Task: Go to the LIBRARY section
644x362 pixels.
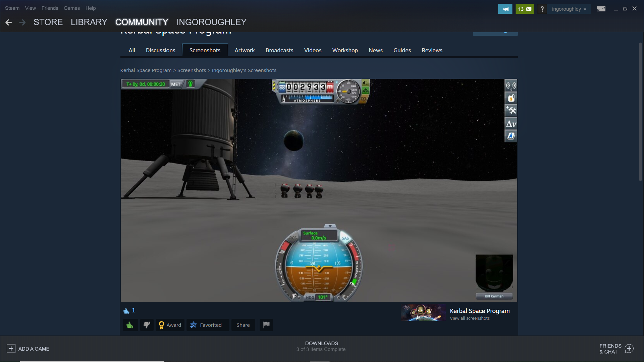Action: pyautogui.click(x=89, y=22)
